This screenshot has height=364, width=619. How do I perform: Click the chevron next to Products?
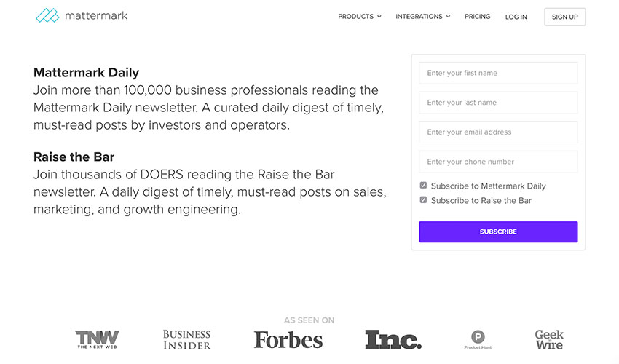pyautogui.click(x=379, y=17)
